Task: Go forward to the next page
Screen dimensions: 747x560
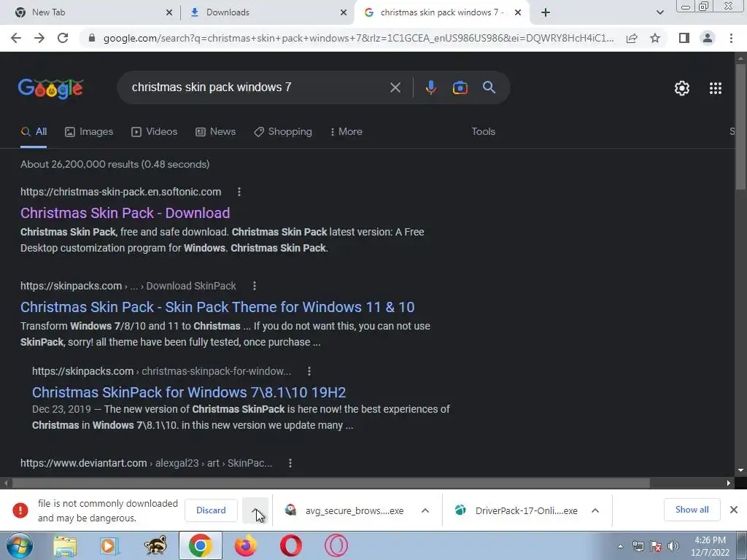Action: 39,38
